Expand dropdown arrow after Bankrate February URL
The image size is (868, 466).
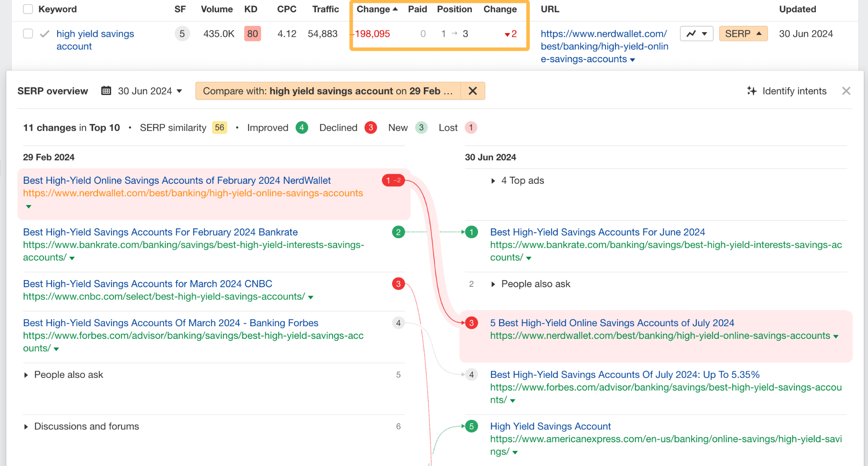tap(72, 258)
